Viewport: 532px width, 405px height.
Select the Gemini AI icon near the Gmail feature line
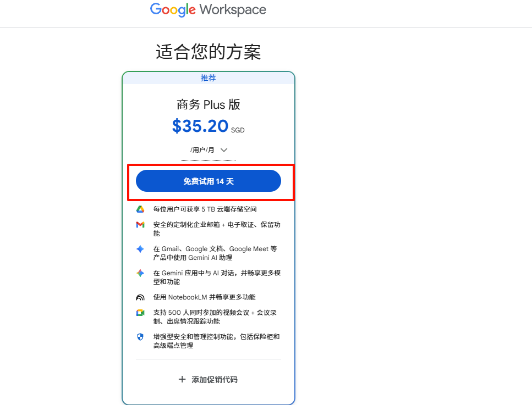(x=140, y=248)
